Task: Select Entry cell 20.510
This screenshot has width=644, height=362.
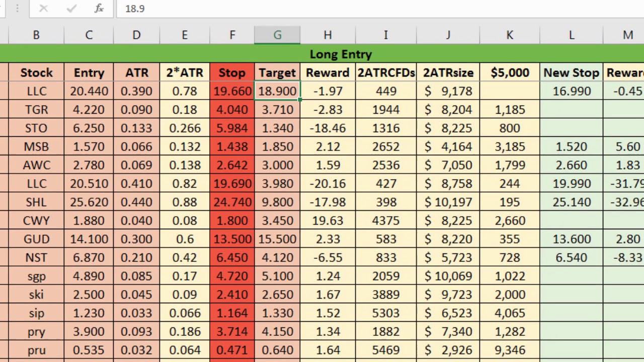Action: [x=89, y=184]
